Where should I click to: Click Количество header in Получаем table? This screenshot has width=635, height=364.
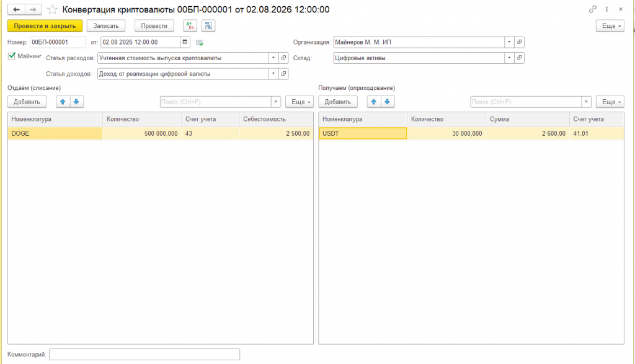[446, 119]
